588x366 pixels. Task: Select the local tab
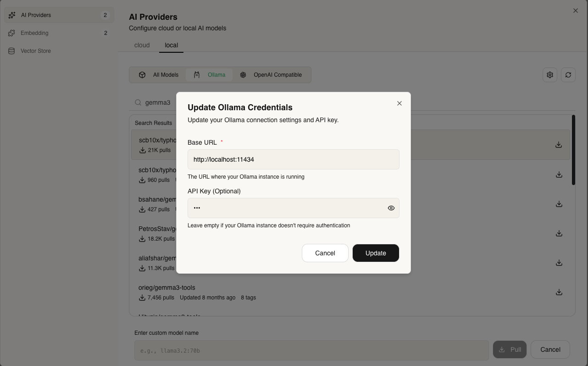coord(171,45)
